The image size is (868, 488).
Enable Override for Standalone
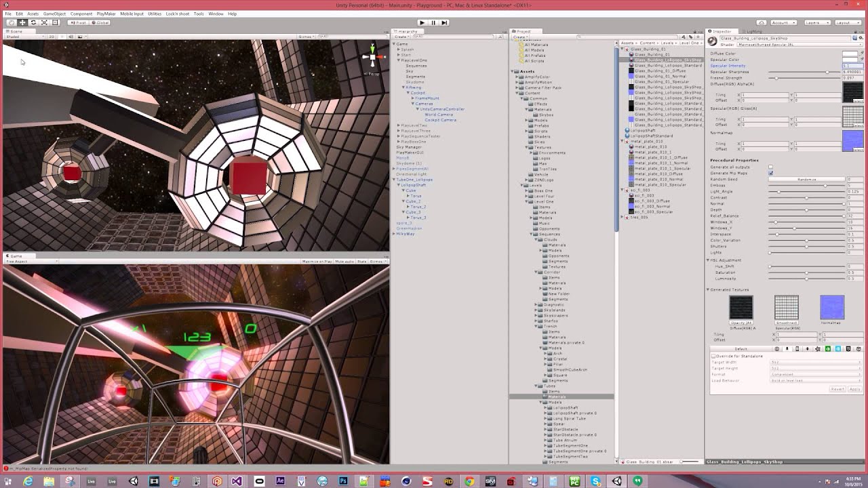714,356
